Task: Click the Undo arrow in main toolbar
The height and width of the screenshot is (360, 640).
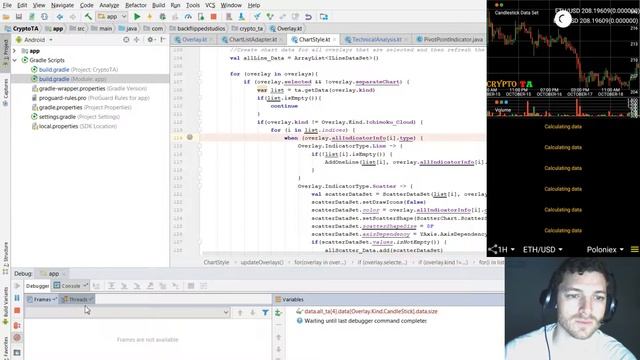Action: tap(308, 17)
